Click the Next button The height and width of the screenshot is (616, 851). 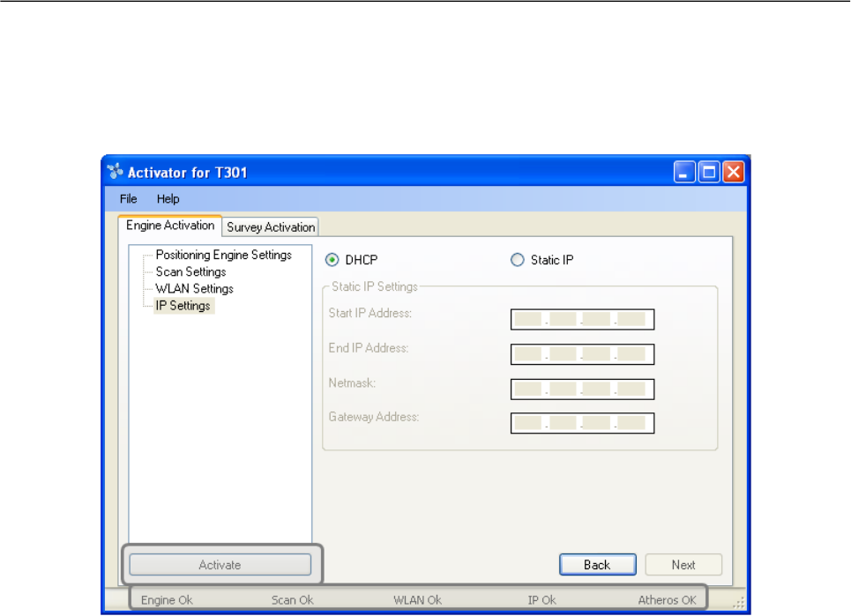point(683,565)
